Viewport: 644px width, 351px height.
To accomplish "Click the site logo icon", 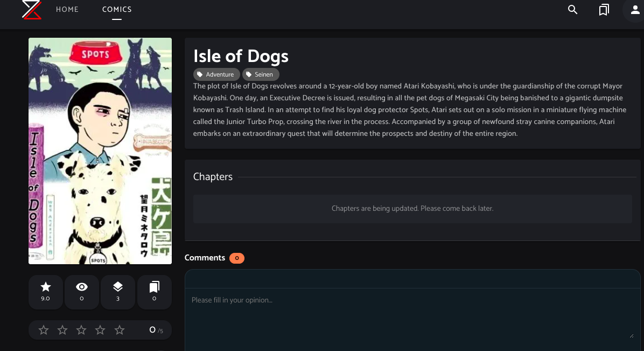I will 32,10.
